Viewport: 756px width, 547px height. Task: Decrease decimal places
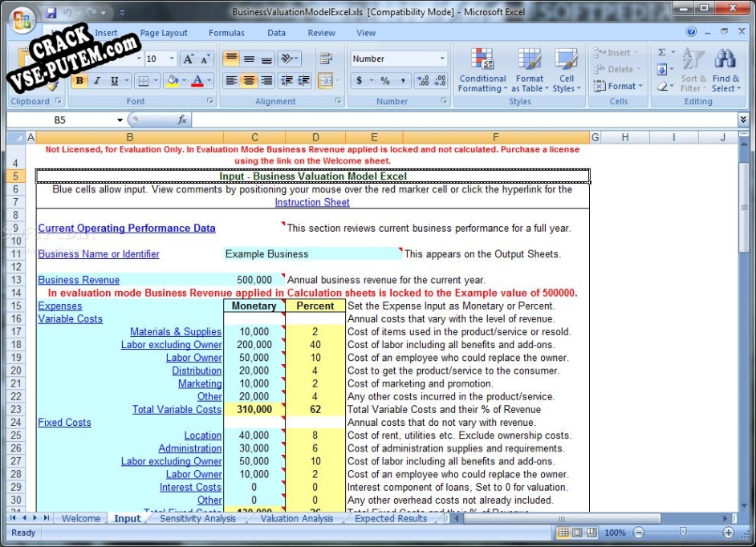click(x=440, y=80)
